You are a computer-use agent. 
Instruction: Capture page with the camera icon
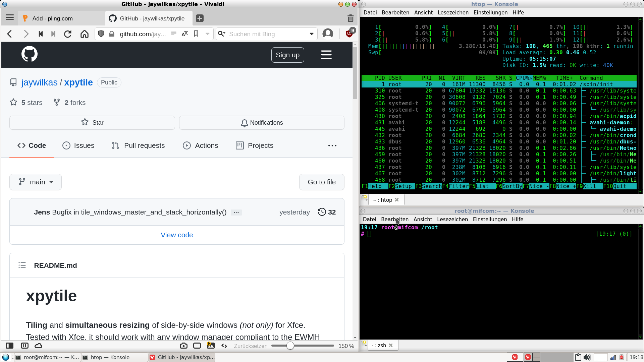pos(183,346)
